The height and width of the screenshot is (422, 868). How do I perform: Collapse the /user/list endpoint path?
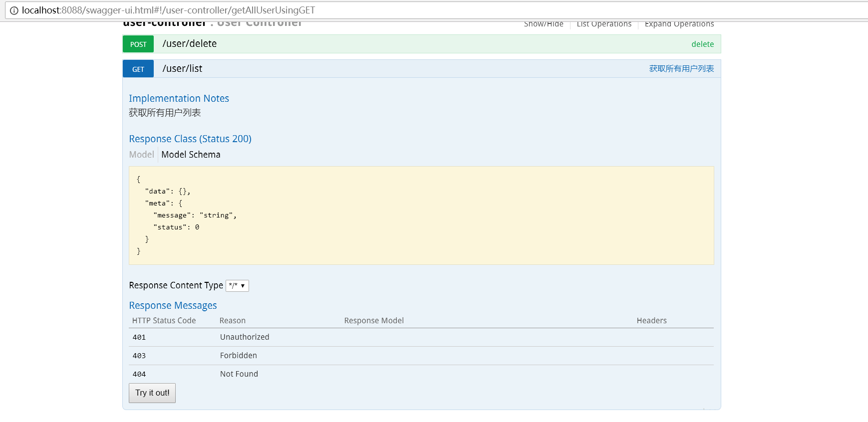[182, 69]
